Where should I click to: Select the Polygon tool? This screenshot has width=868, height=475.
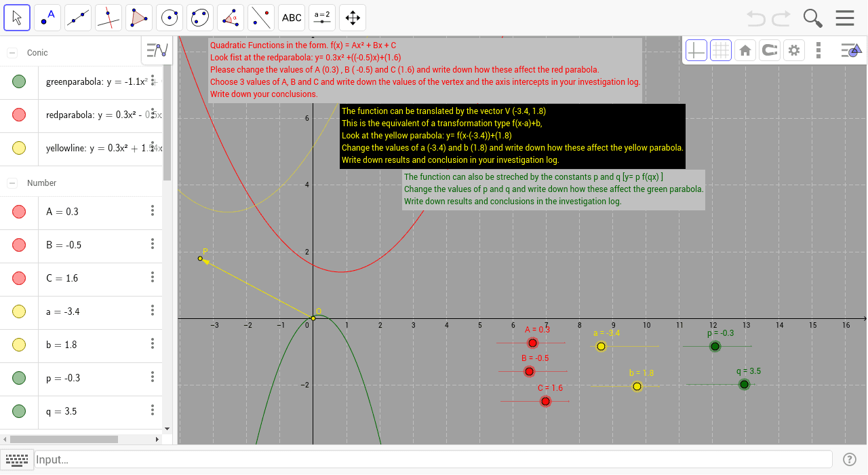pyautogui.click(x=139, y=18)
